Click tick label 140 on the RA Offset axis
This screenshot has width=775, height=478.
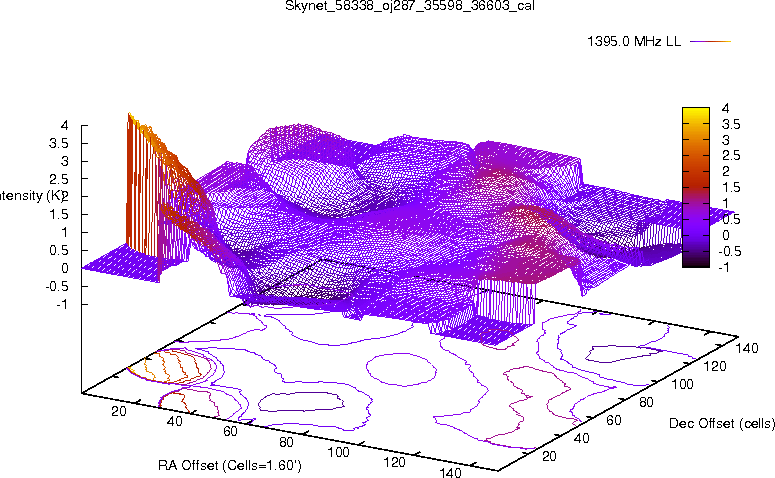point(450,473)
